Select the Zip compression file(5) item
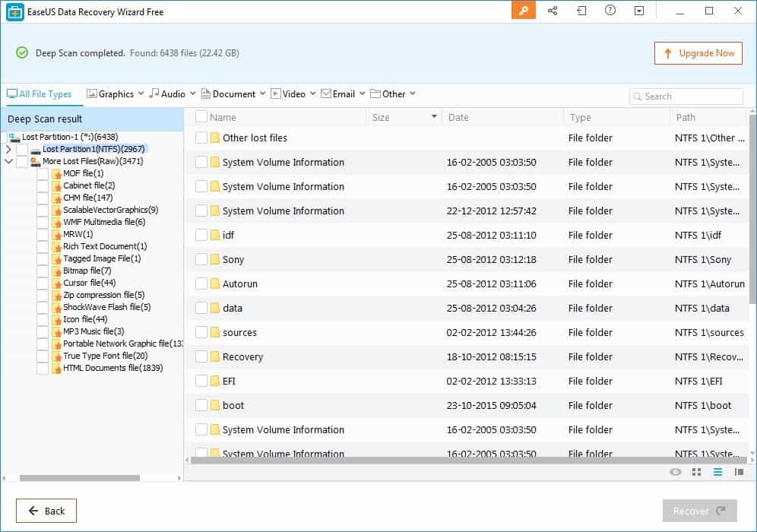757x532 pixels. pyautogui.click(x=104, y=295)
